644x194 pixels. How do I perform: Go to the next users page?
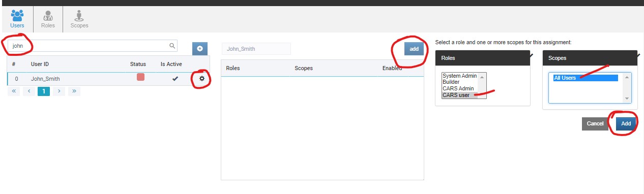click(59, 91)
